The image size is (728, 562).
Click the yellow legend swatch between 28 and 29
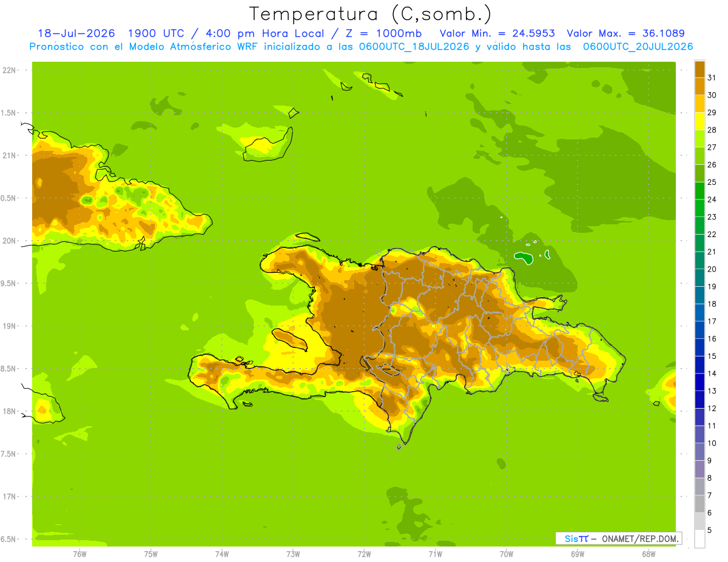point(700,121)
